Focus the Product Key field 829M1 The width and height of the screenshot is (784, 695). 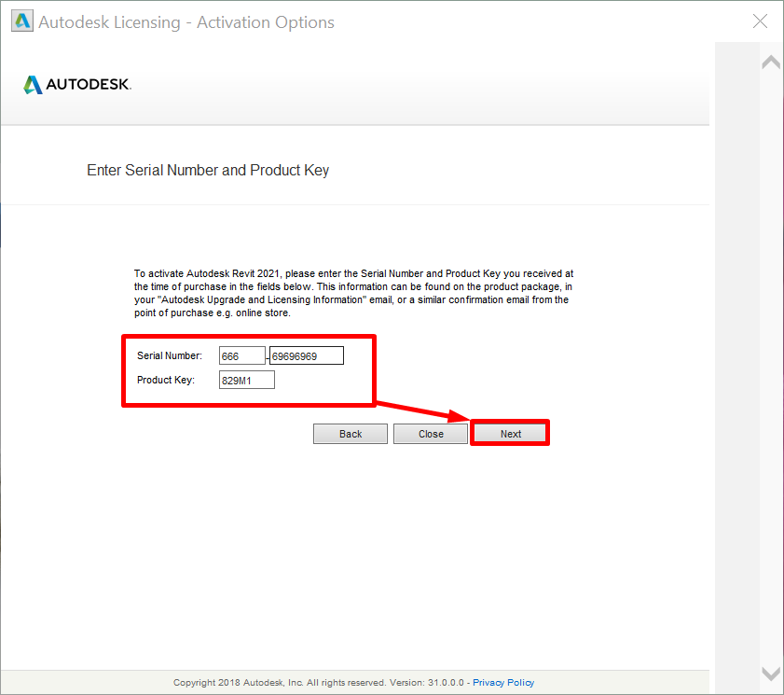[x=246, y=380]
